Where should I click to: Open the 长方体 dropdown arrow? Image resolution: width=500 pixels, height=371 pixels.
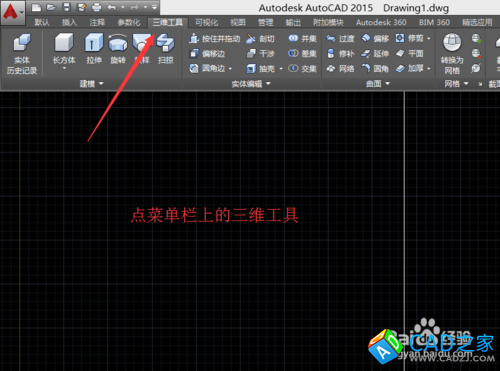[x=64, y=68]
